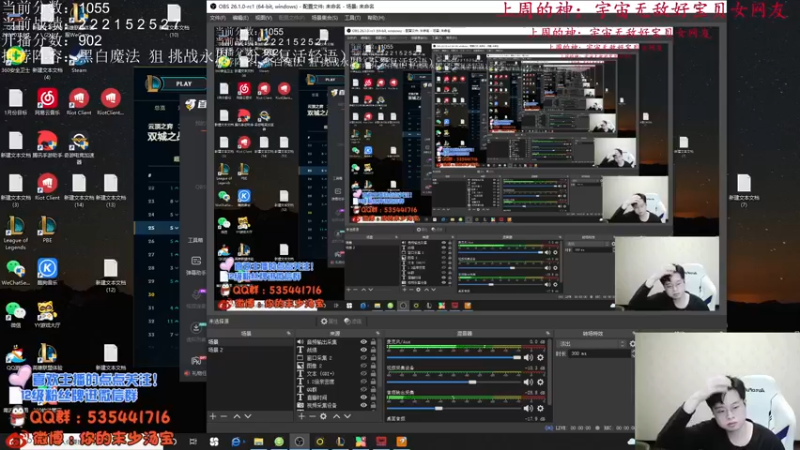Move scene up in 场景 panel
800x450 pixels.
(237, 416)
